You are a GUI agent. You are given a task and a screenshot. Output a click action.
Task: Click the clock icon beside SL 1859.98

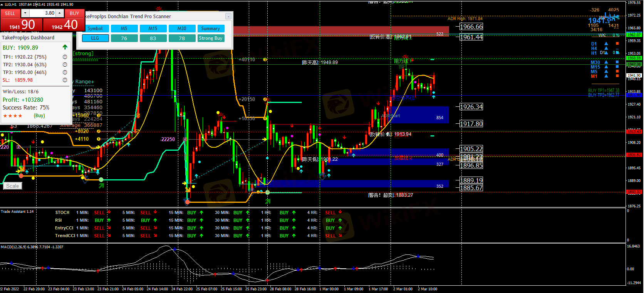click(x=65, y=80)
